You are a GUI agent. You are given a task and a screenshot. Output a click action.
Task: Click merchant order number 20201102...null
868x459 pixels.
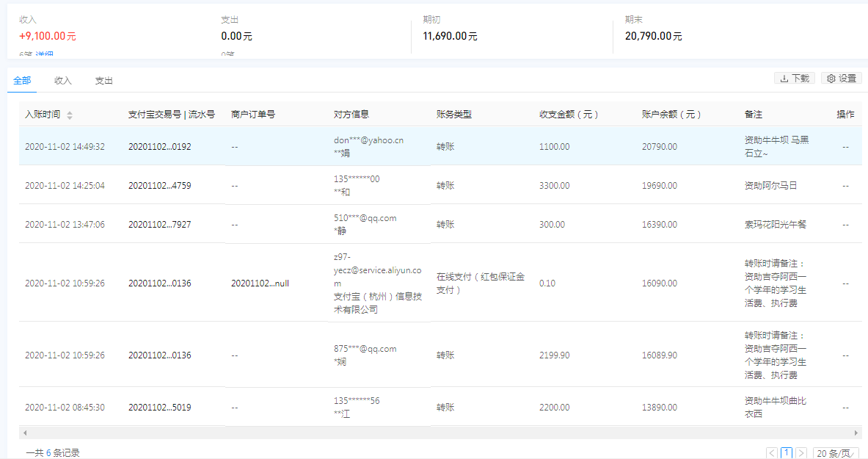pyautogui.click(x=260, y=283)
